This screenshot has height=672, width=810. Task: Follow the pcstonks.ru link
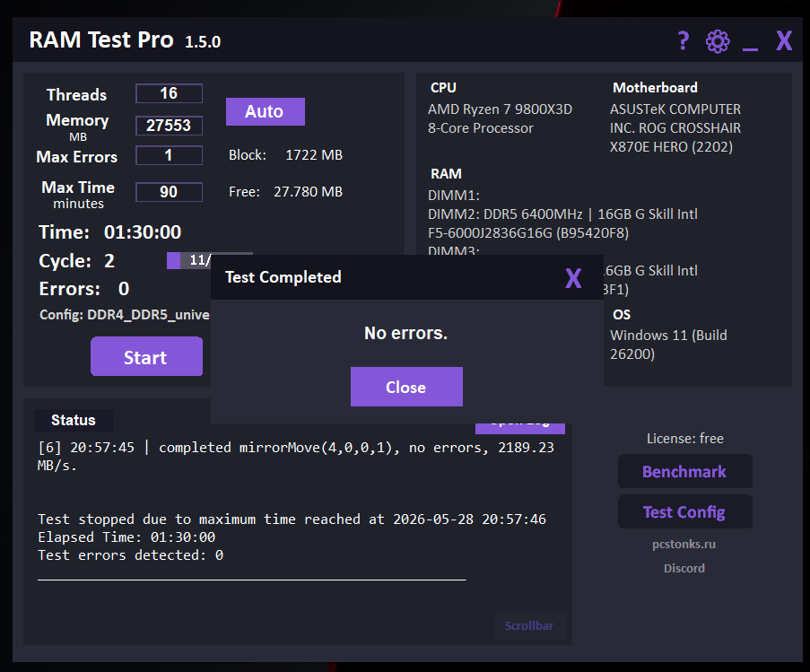(684, 544)
